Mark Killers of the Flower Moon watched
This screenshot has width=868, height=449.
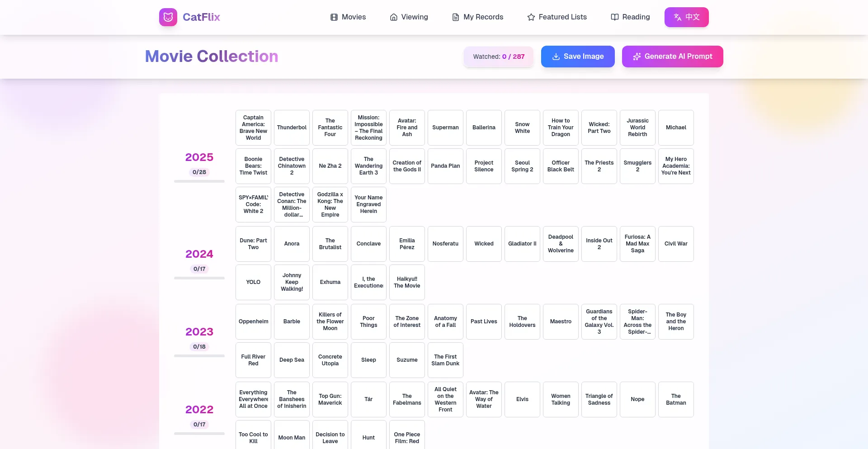click(330, 322)
